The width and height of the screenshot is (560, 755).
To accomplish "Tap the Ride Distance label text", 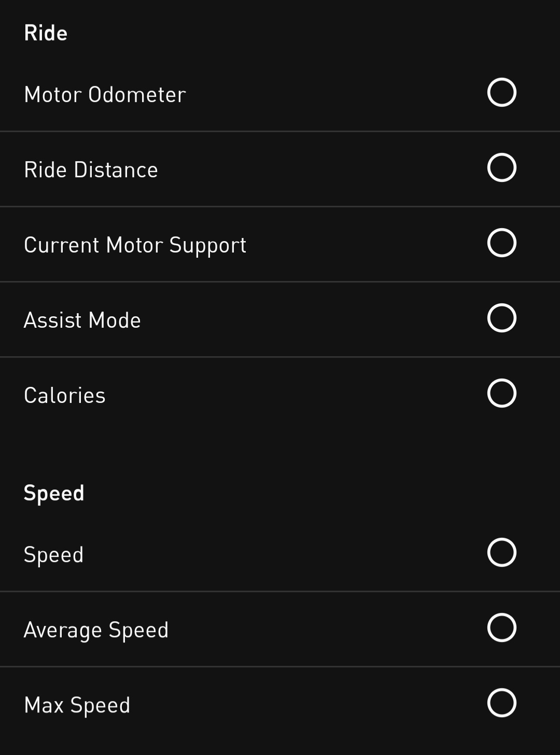I will [91, 170].
